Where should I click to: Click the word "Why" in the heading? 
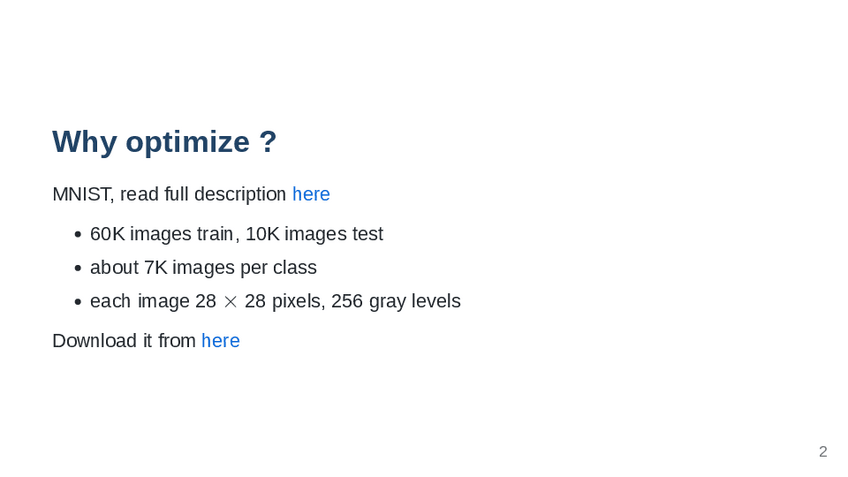(84, 142)
